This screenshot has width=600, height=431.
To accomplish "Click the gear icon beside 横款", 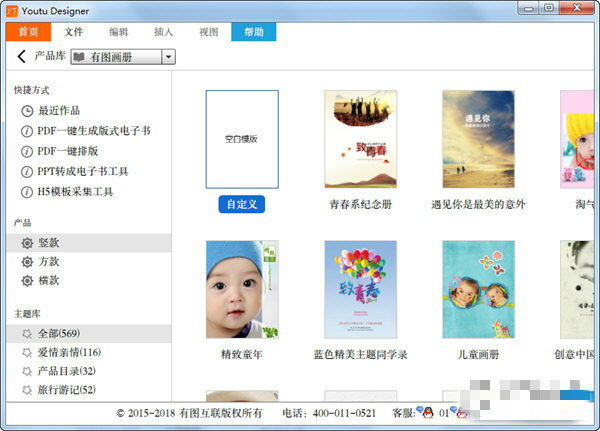I will pyautogui.click(x=27, y=281).
